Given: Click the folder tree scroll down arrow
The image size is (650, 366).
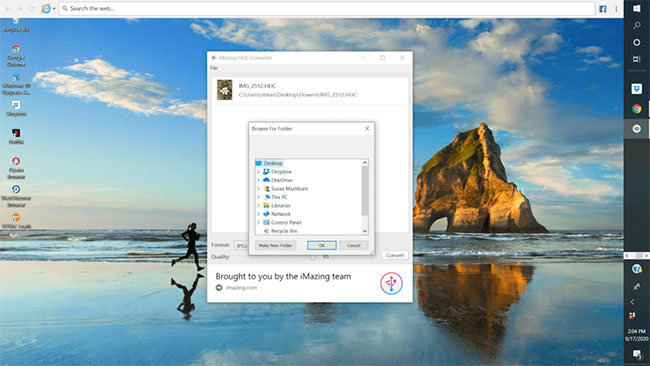Looking at the screenshot, I should point(365,231).
